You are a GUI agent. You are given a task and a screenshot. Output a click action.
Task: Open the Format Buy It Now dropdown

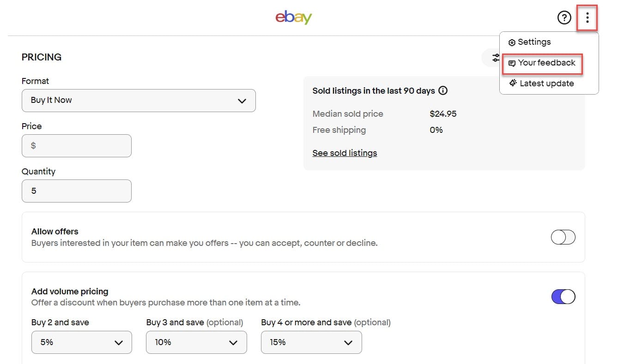(139, 101)
